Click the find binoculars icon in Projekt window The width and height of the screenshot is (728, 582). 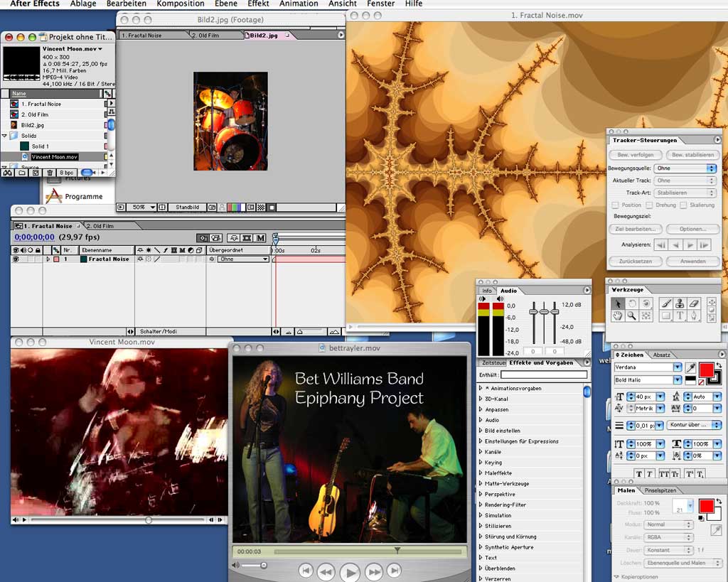coord(7,173)
